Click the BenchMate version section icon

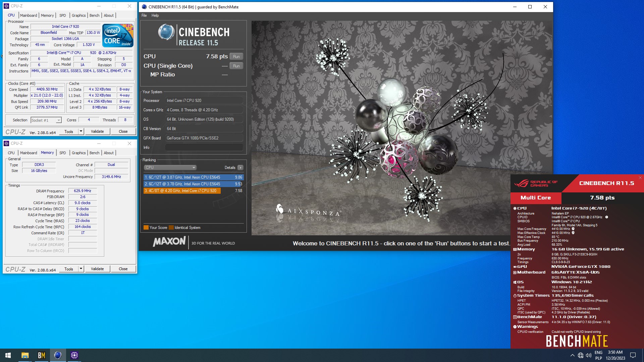[x=515, y=317]
